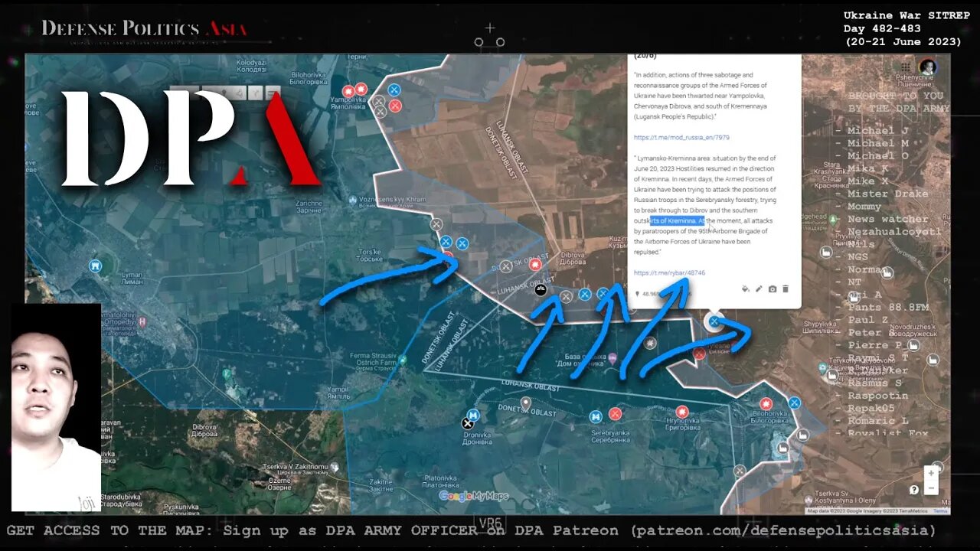Open the Google account avatar
The image size is (980, 551).
[928, 67]
